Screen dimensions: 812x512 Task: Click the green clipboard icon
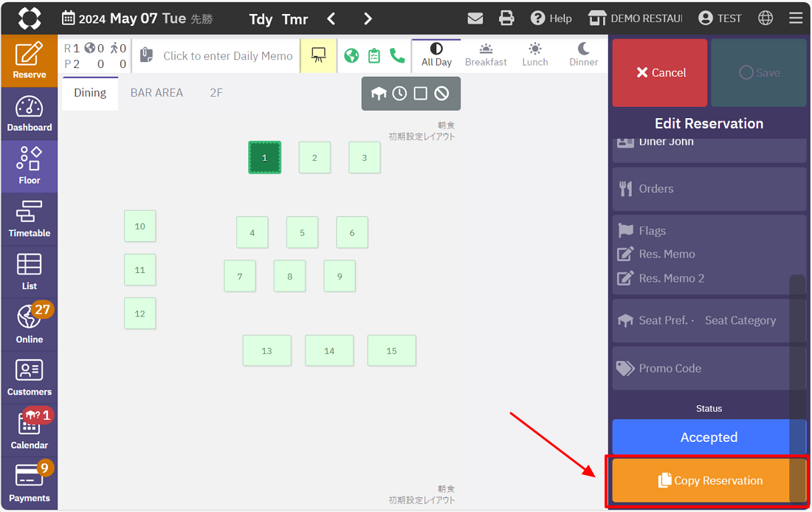[x=374, y=55]
